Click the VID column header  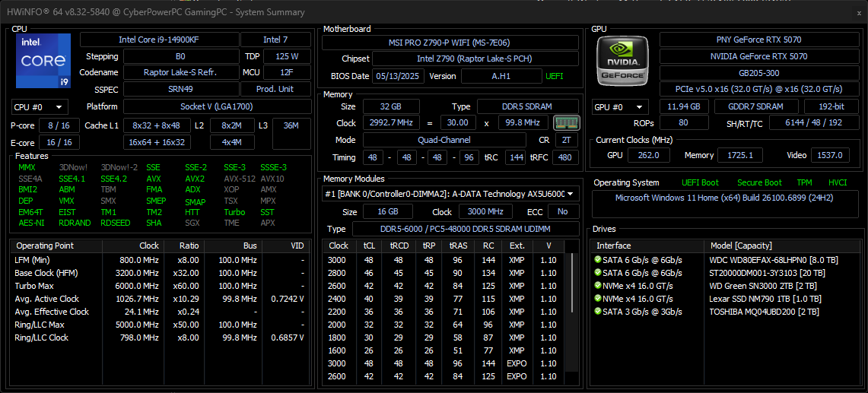point(285,246)
